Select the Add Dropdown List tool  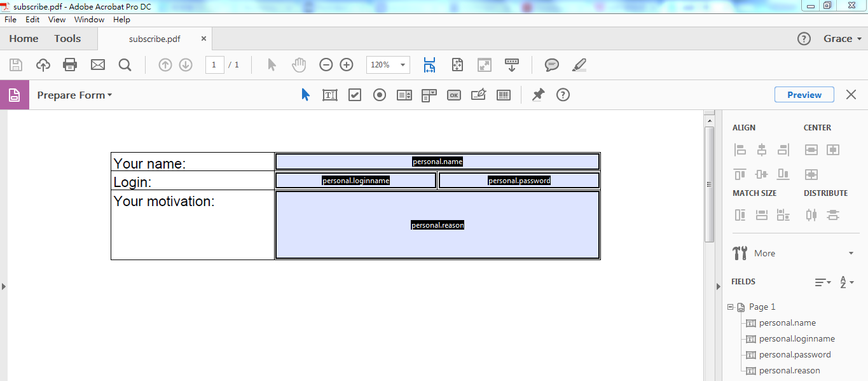[429, 95]
